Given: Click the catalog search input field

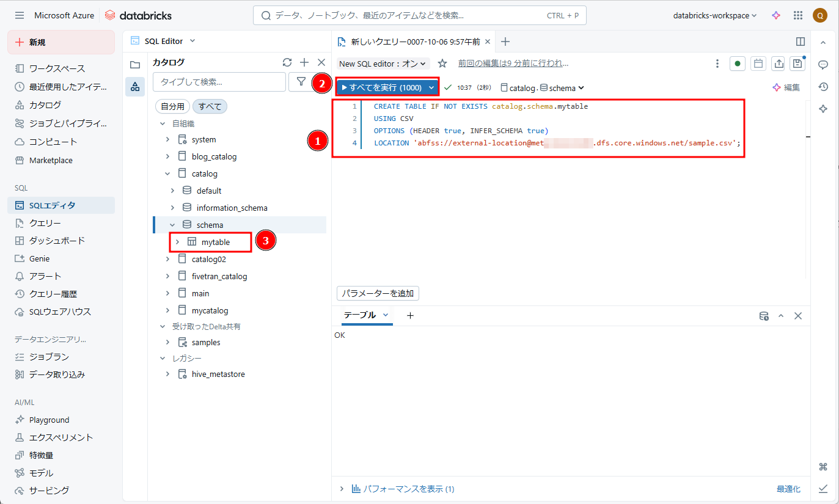Looking at the screenshot, I should [x=219, y=82].
